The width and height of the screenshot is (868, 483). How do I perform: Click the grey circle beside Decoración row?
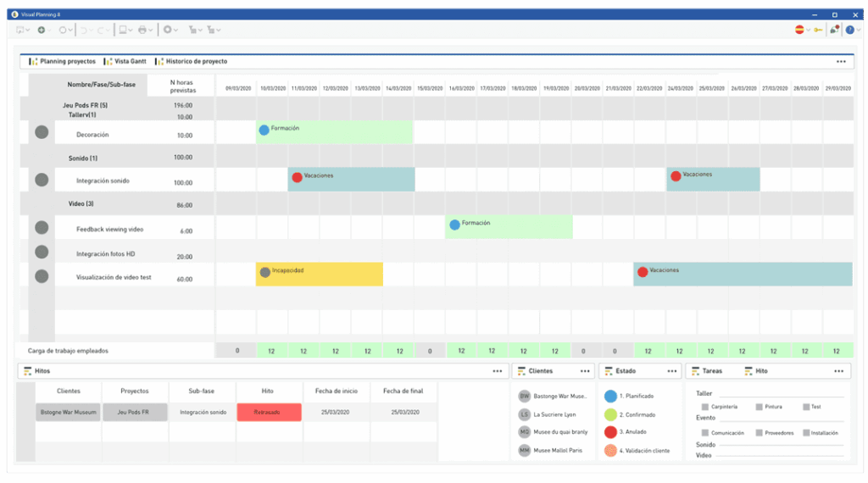click(x=42, y=132)
